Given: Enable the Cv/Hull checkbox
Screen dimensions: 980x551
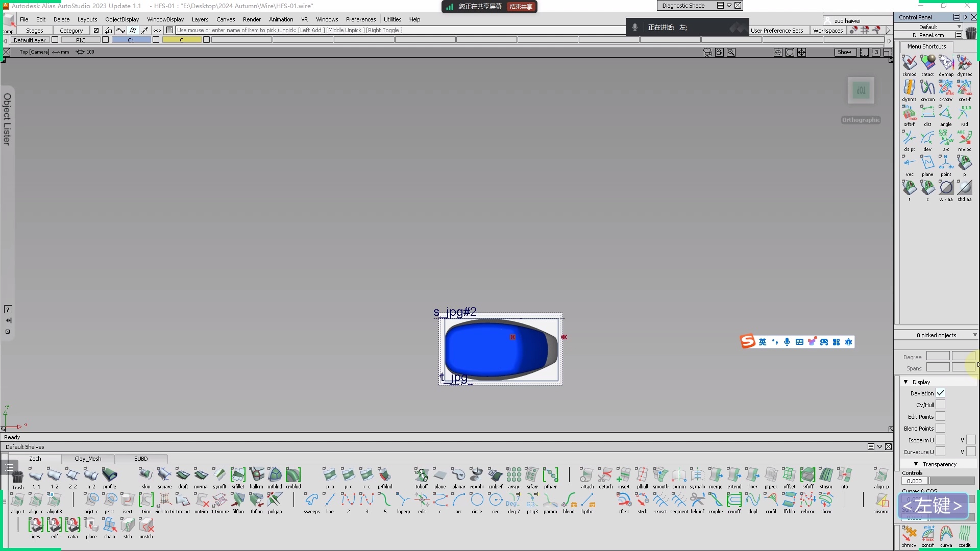Looking at the screenshot, I should pyautogui.click(x=940, y=405).
